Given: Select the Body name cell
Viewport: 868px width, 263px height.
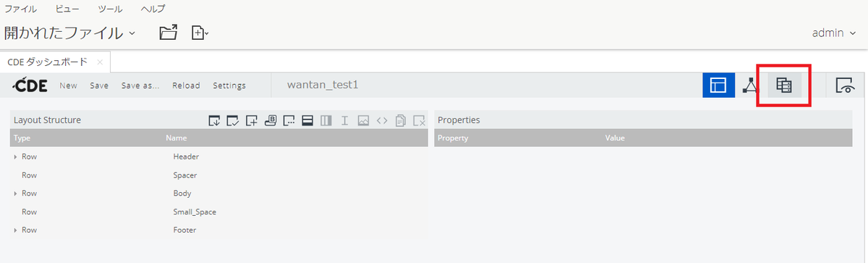Looking at the screenshot, I should pos(182,193).
